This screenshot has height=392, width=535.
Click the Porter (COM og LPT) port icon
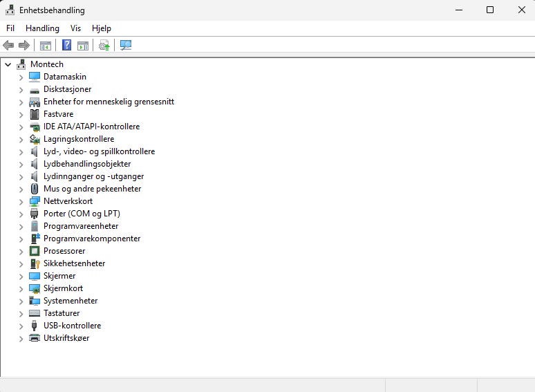click(34, 214)
